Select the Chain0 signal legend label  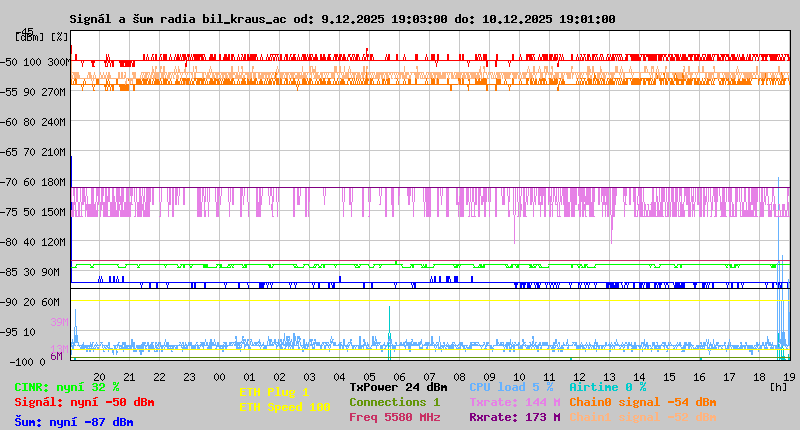click(x=642, y=402)
